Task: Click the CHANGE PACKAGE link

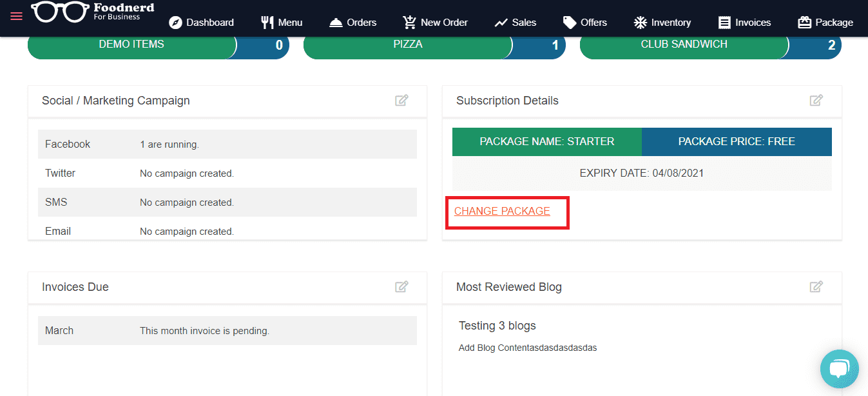Action: (x=502, y=212)
